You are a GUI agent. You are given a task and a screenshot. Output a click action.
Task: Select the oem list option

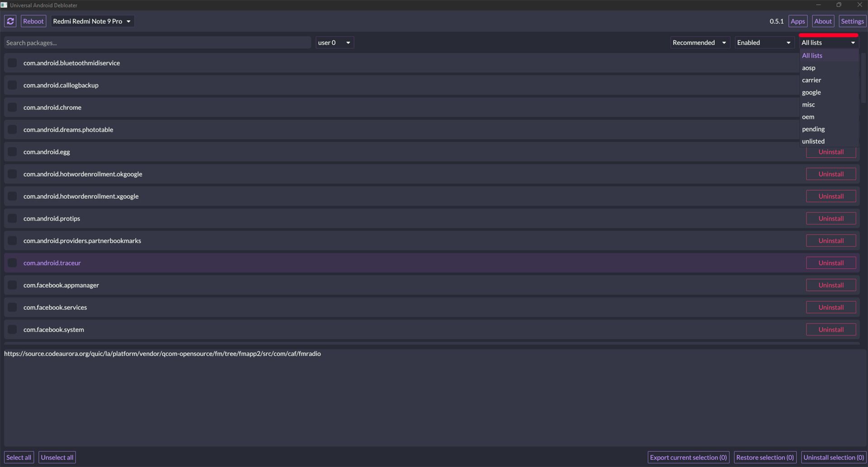(829, 117)
